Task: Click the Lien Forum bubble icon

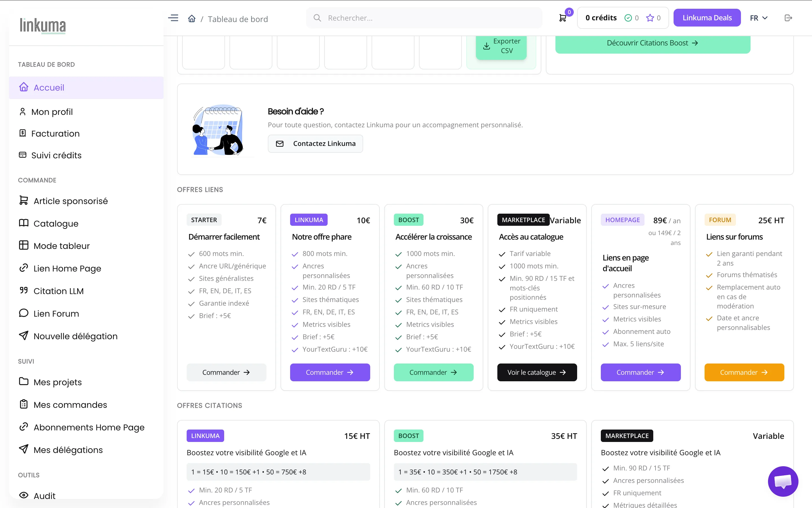Action: click(x=23, y=313)
